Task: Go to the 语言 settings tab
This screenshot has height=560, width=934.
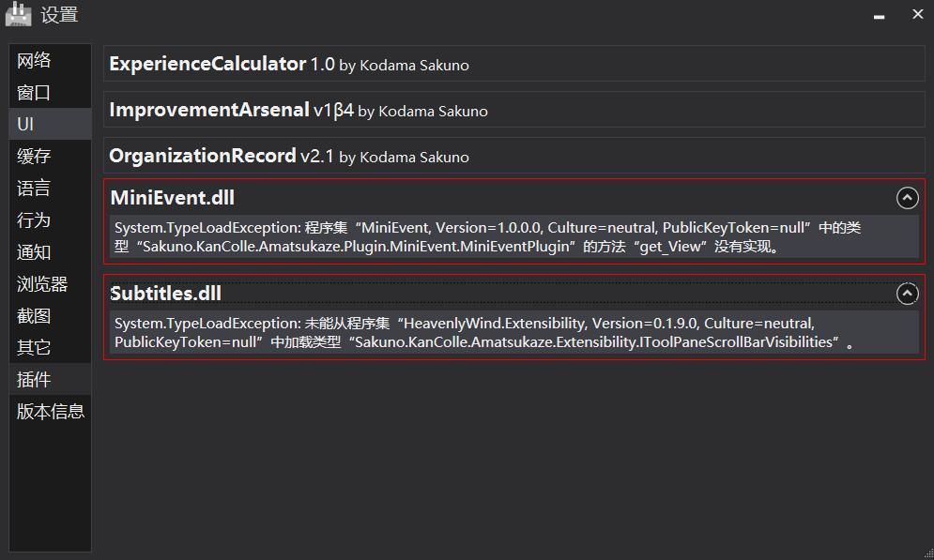Action: point(50,188)
